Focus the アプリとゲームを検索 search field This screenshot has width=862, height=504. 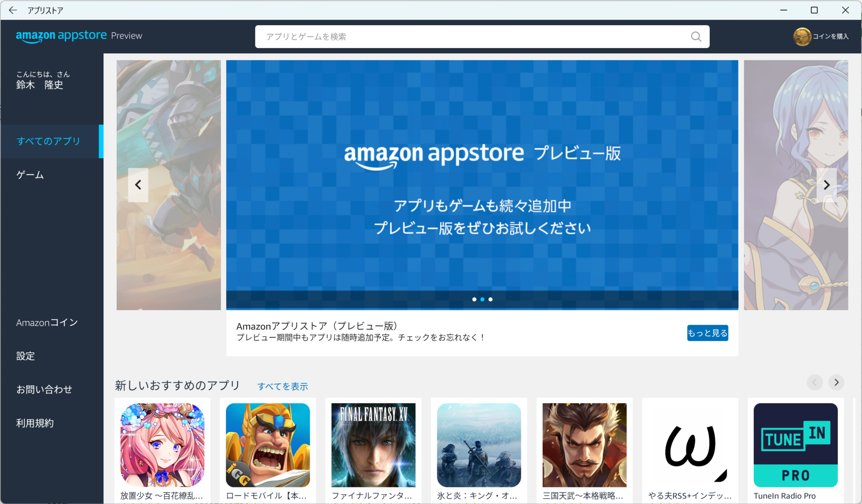tap(482, 36)
